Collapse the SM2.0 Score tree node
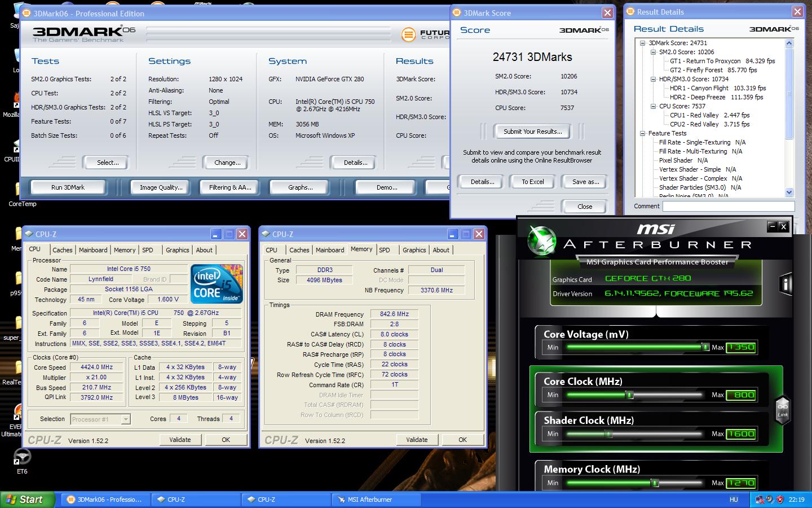Viewport: 812px width, 508px height. click(x=654, y=52)
